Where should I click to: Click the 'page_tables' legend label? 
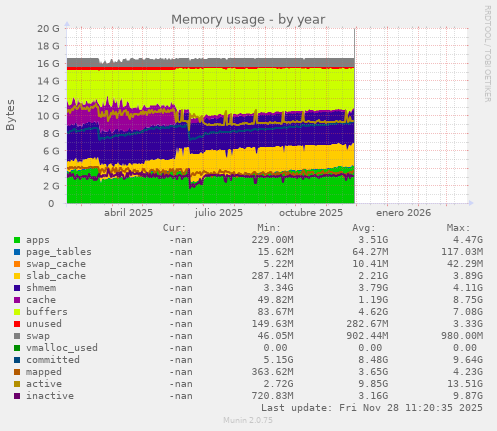[59, 252]
